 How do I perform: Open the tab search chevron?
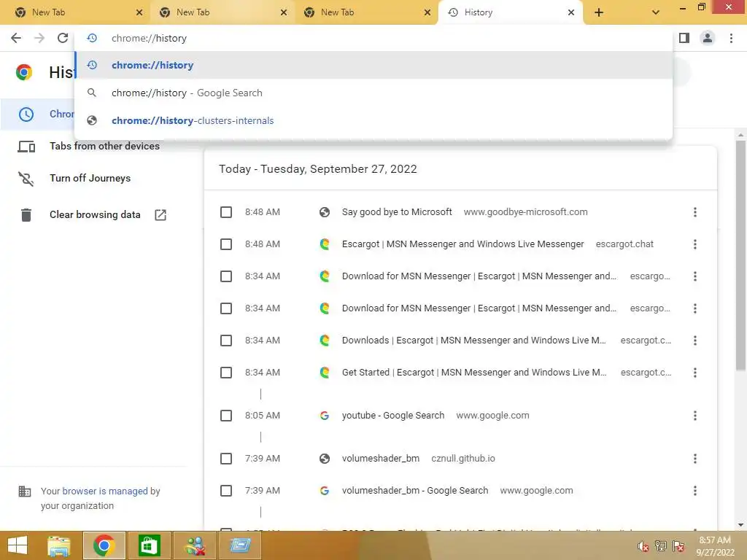coord(656,12)
